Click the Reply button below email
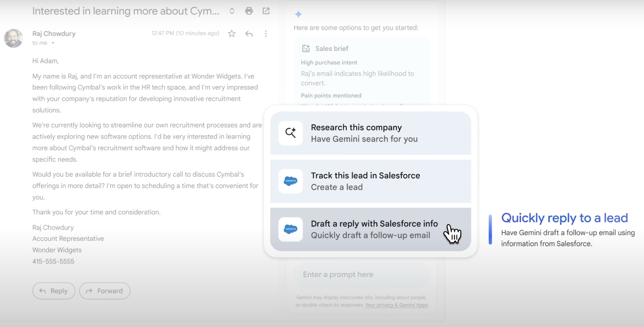 coord(54,291)
